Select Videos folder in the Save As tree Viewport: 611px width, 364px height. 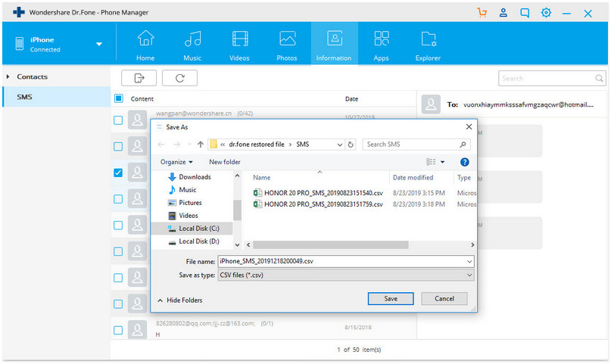189,215
